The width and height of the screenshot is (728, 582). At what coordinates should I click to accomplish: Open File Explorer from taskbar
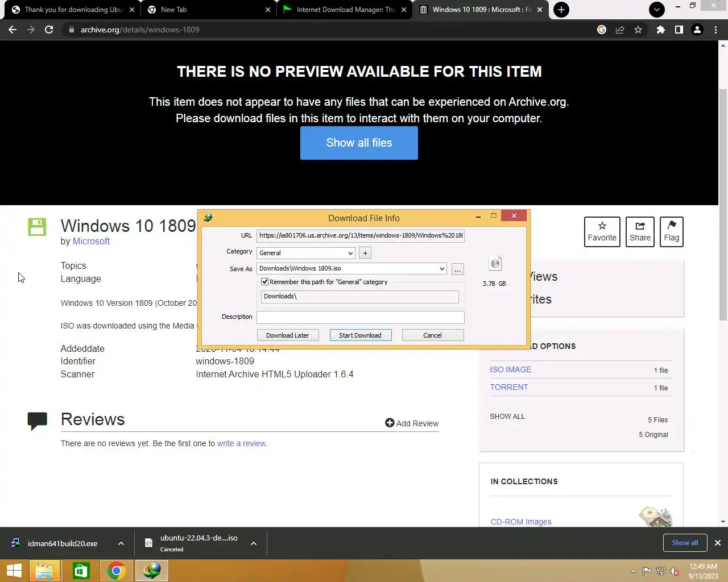44,571
